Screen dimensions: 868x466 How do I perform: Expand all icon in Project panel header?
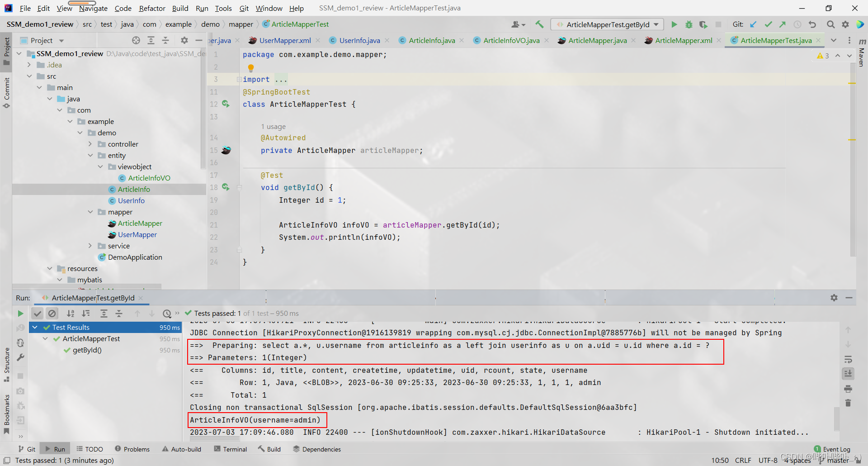[151, 40]
